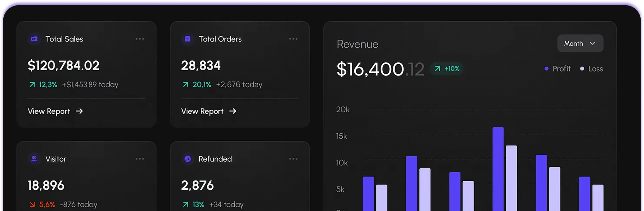Click the +34 today text
This screenshot has width=644, height=211.
(x=226, y=204)
